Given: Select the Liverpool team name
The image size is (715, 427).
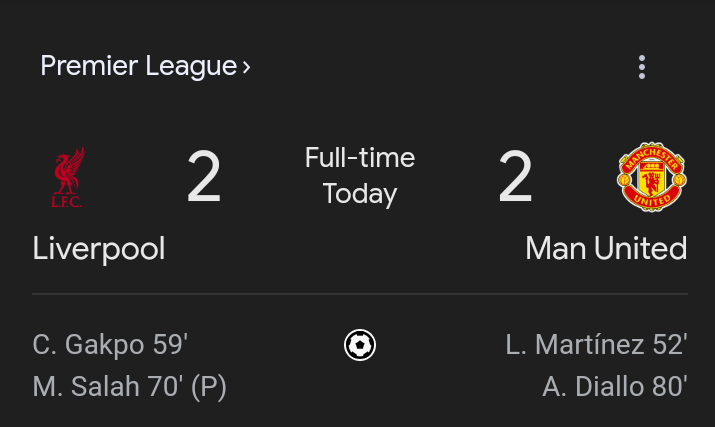Looking at the screenshot, I should 99,248.
